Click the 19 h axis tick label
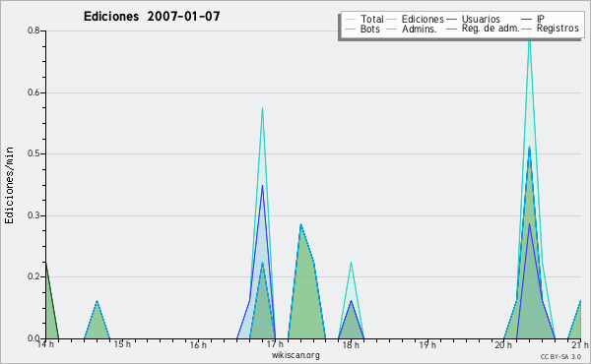 [427, 344]
